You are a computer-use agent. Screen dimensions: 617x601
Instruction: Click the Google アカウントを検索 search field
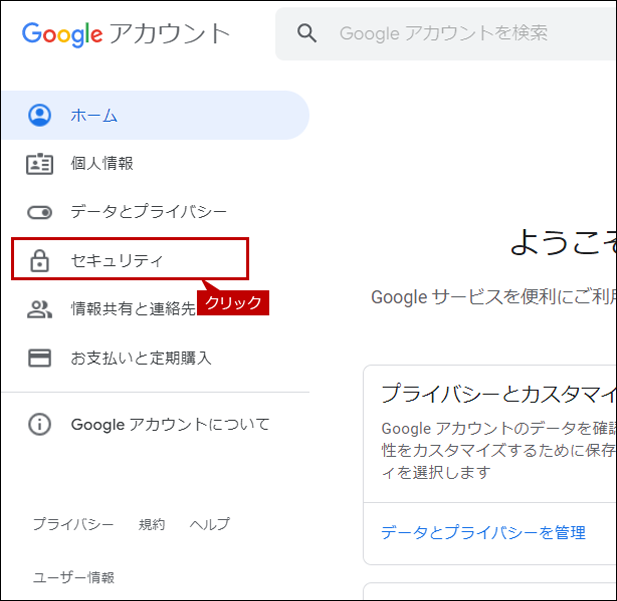point(446,33)
